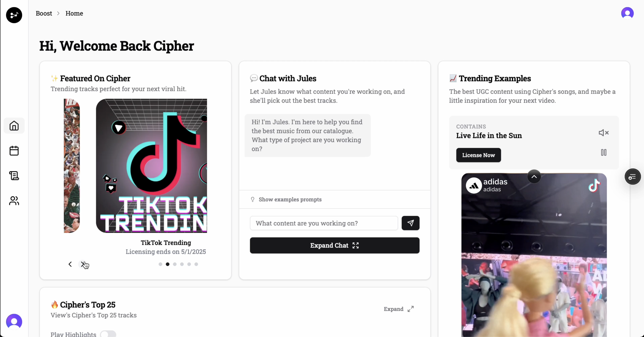The image size is (644, 337).
Task: Unmute the Live Life in the Sun video
Action: coord(603,133)
